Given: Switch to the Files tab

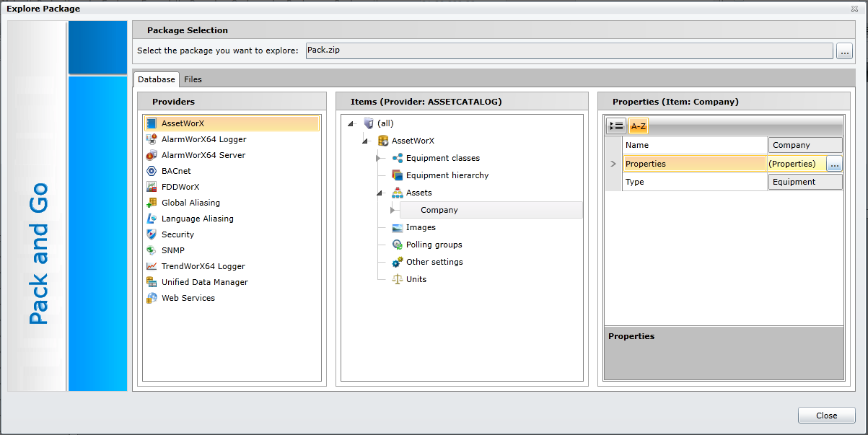Looking at the screenshot, I should click(x=193, y=79).
